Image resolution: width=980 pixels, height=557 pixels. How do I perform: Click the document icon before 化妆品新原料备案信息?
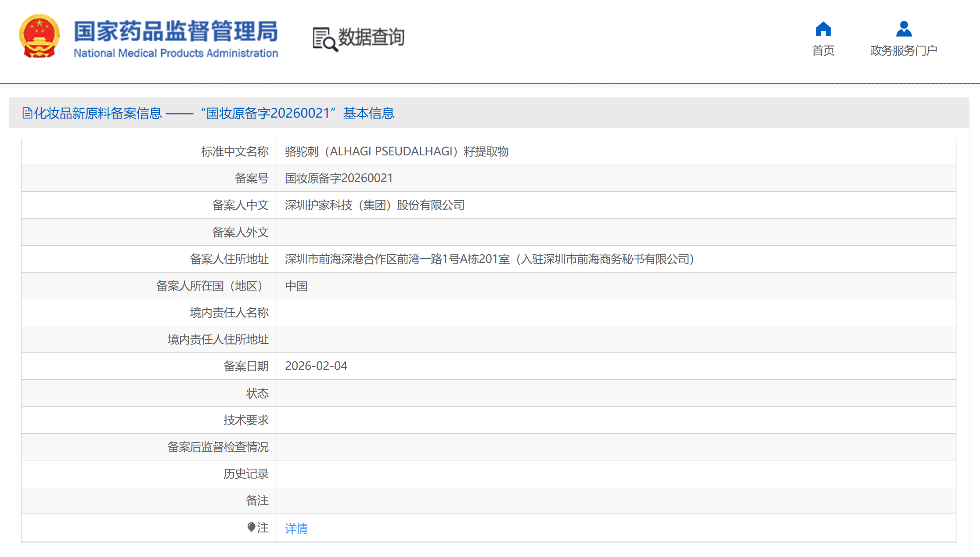(27, 113)
